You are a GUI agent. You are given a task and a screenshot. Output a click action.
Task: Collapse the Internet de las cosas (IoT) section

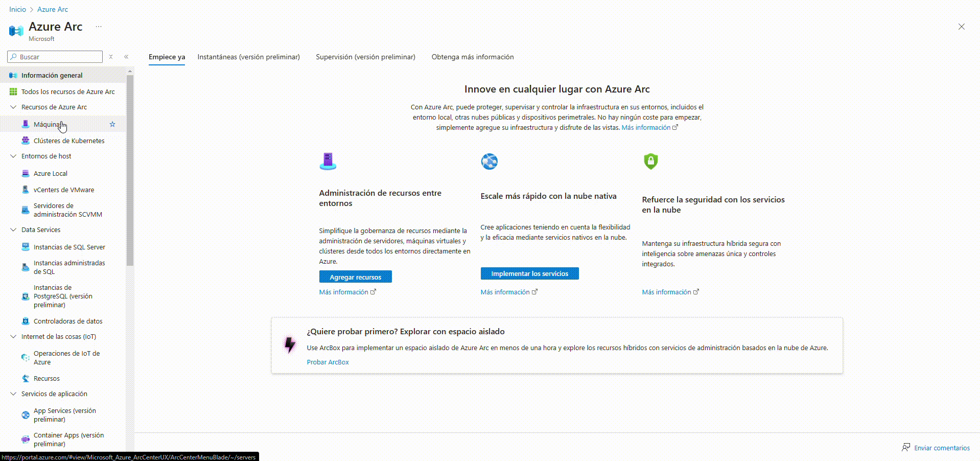pyautogui.click(x=13, y=336)
